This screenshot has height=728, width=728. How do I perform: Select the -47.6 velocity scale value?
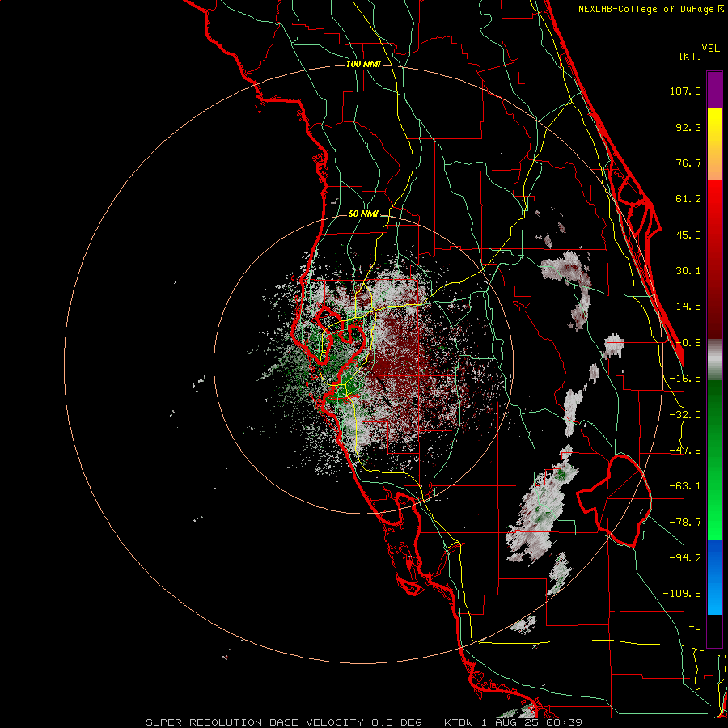pyautogui.click(x=685, y=451)
